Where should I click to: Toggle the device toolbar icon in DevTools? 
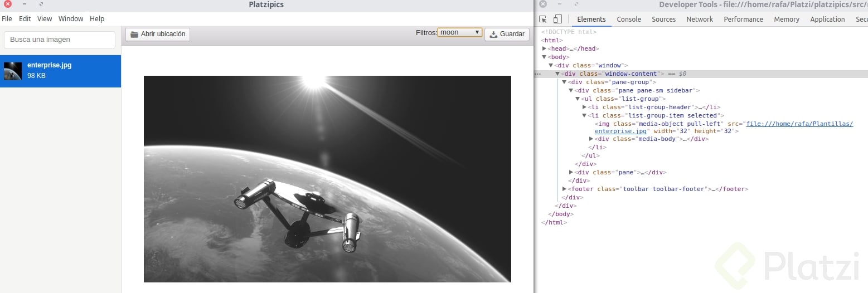[557, 19]
